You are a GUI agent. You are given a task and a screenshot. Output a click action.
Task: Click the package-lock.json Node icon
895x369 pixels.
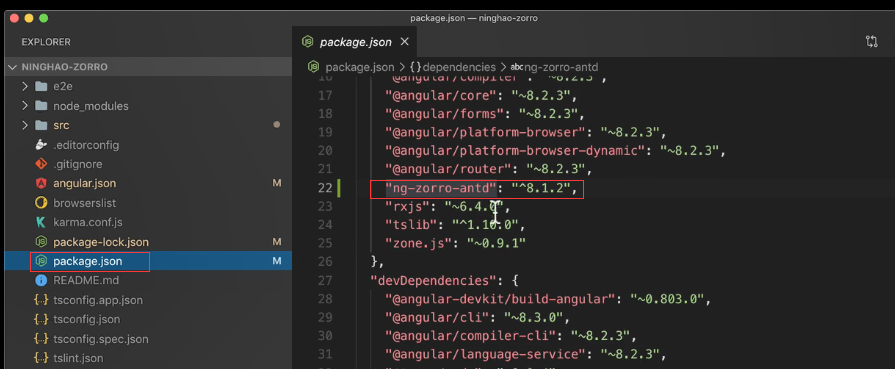41,242
